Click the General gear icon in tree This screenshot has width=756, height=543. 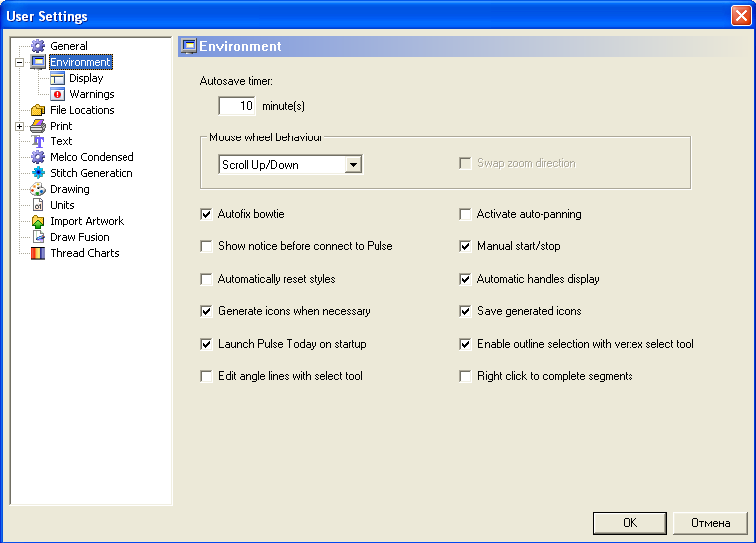click(x=38, y=46)
